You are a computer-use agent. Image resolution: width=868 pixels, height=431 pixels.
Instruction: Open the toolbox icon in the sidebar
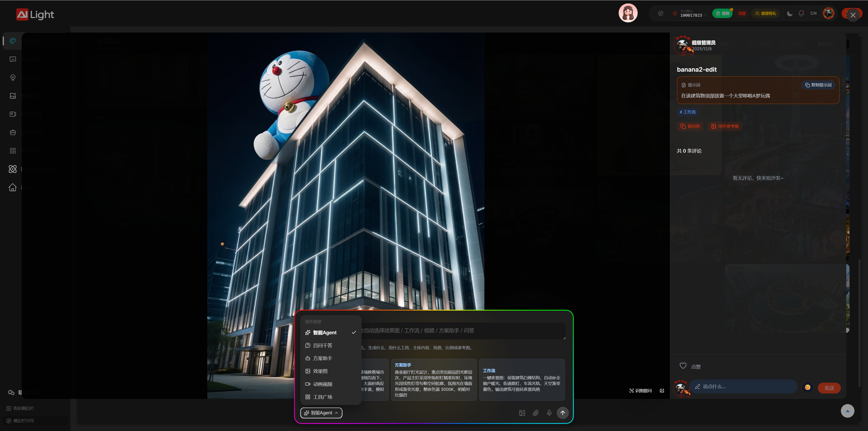coord(13,132)
